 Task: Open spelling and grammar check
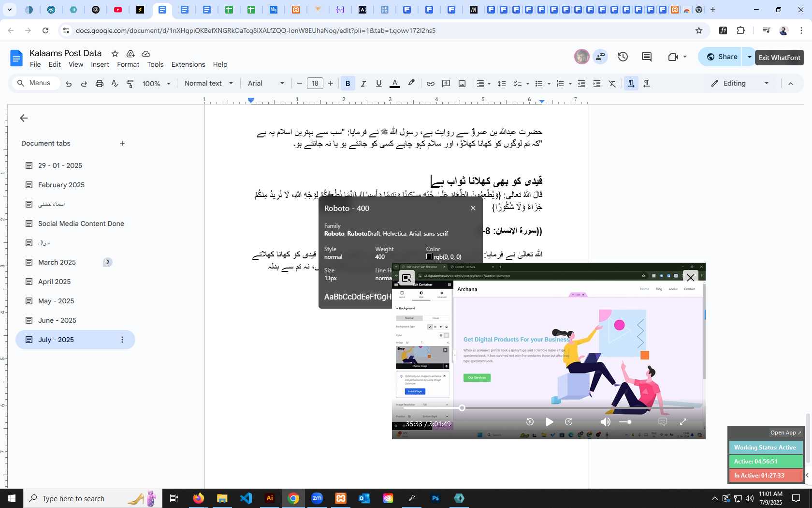[115, 84]
